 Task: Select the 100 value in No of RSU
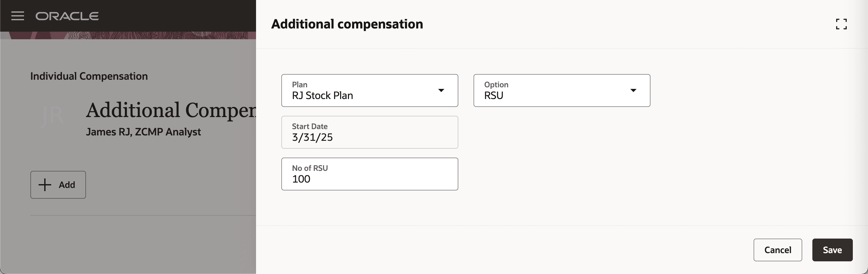pos(301,179)
